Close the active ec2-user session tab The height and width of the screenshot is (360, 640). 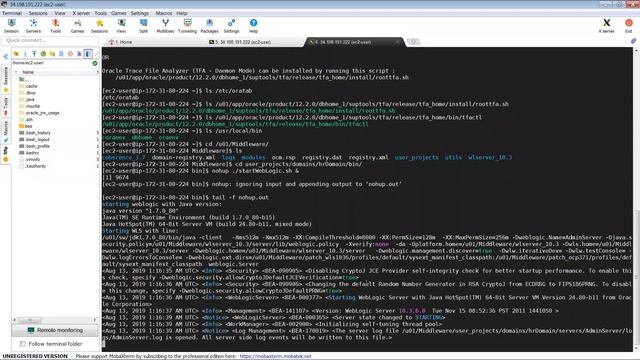tap(398, 42)
